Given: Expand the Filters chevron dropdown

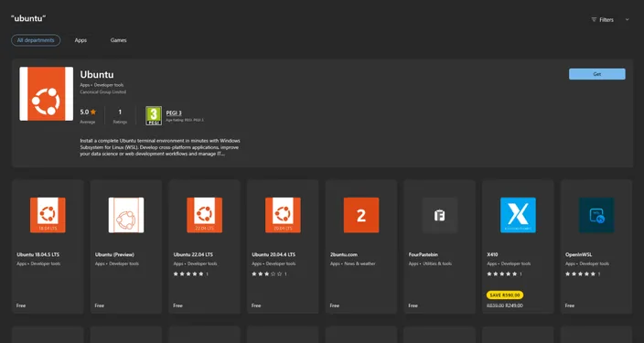Looking at the screenshot, I should (627, 20).
